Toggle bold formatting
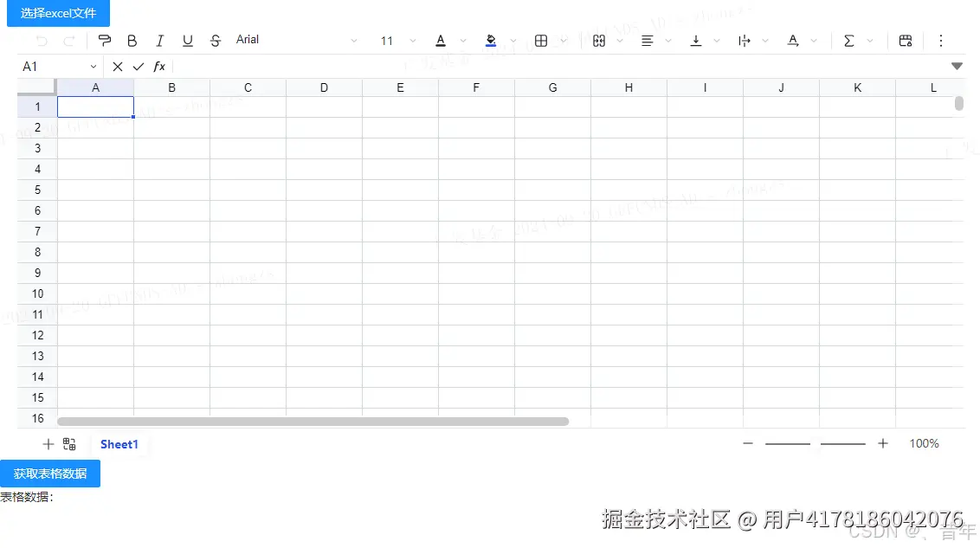The height and width of the screenshot is (548, 980). pyautogui.click(x=132, y=40)
